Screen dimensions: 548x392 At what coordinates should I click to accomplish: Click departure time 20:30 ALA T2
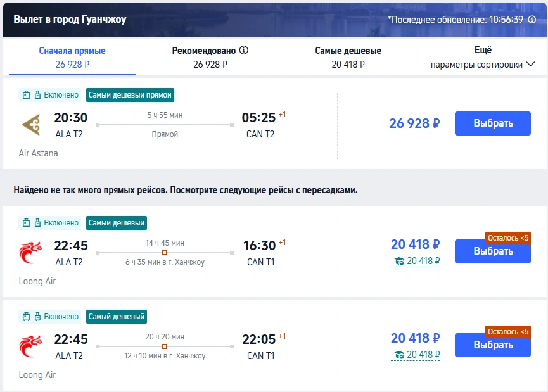(x=70, y=125)
